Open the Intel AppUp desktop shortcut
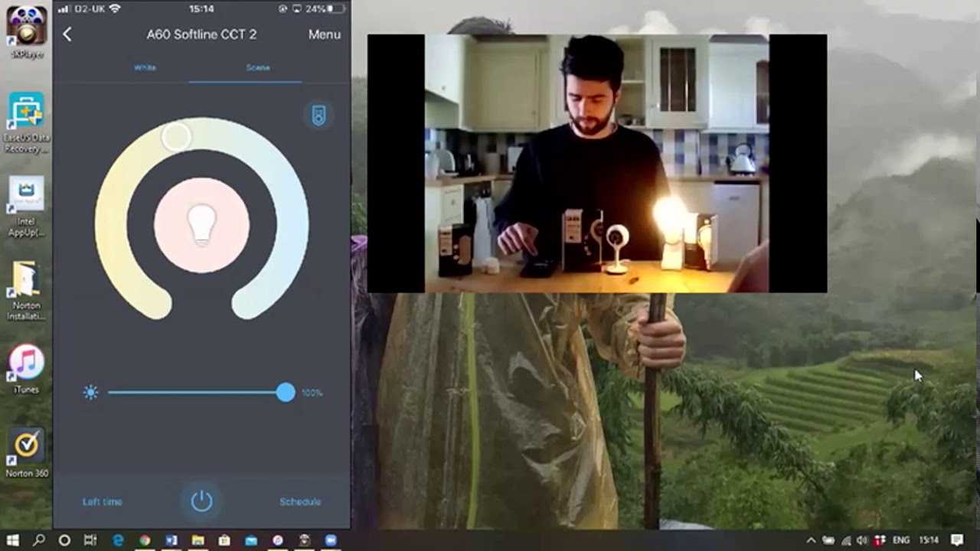980x551 pixels. (x=26, y=207)
